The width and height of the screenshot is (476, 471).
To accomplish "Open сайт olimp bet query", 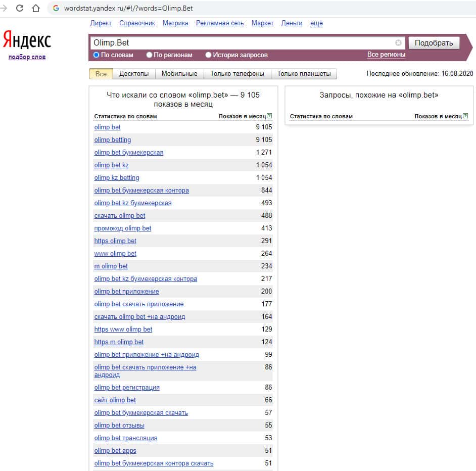I will (x=115, y=400).
